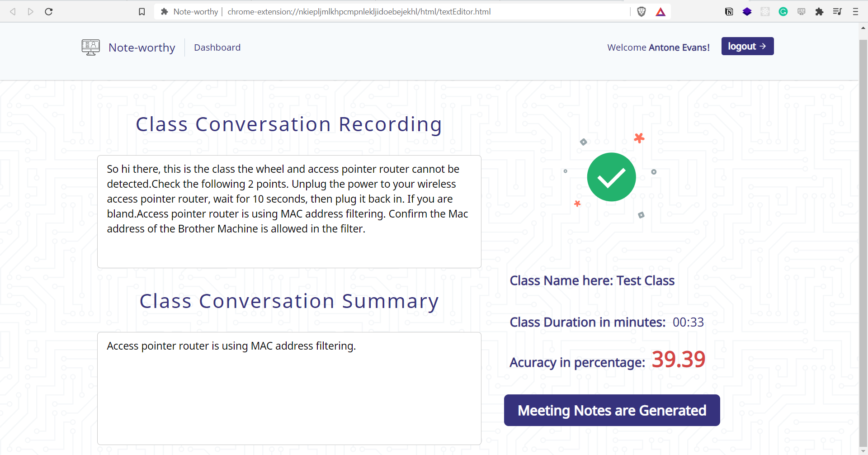Screen dimensions: 868x455
Task: Open the Note-worthy monitor extension icon
Action: pos(802,12)
